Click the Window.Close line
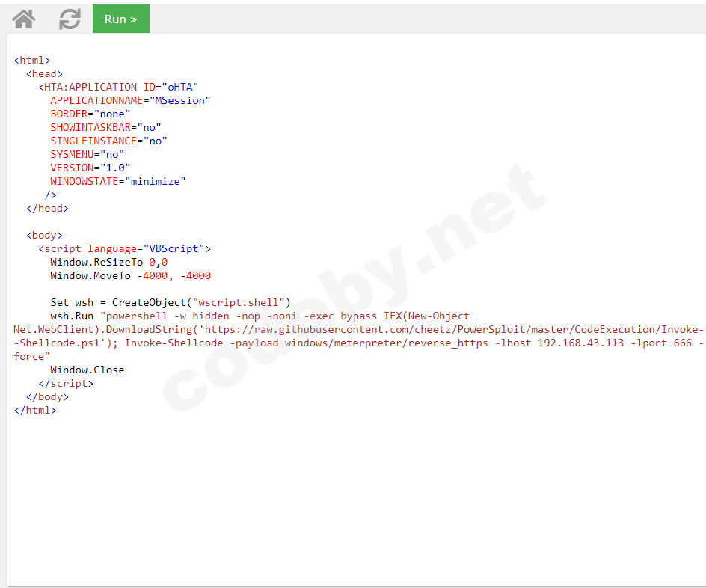This screenshot has height=588, width=706. tap(88, 370)
